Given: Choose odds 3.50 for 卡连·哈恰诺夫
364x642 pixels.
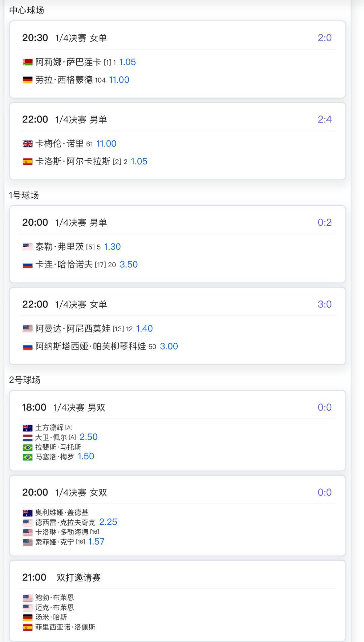Looking at the screenshot, I should pyautogui.click(x=128, y=264).
